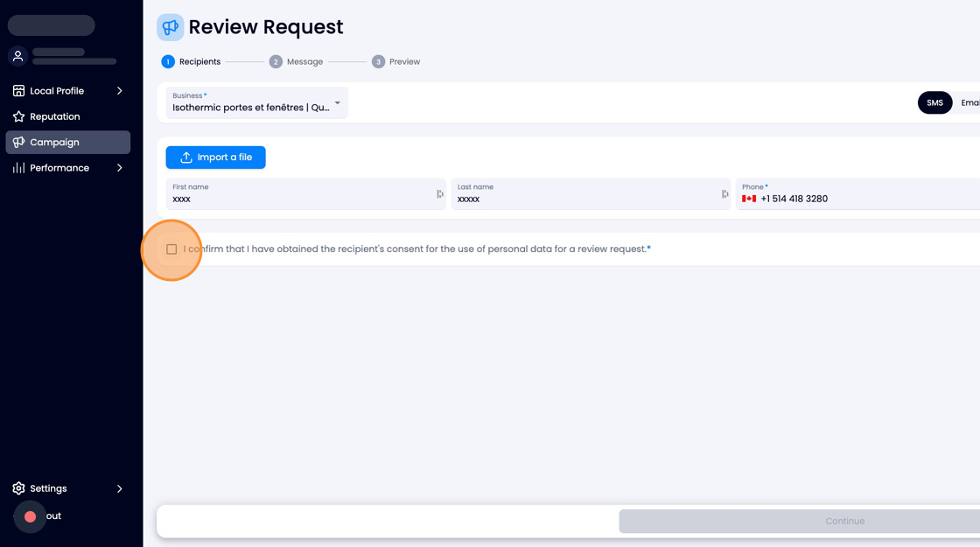Image resolution: width=980 pixels, height=547 pixels.
Task: Open the Local Profile menu item
Action: point(68,91)
